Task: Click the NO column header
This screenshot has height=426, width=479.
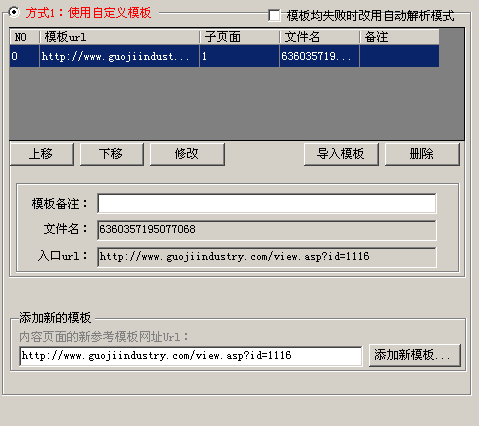Action: click(24, 37)
